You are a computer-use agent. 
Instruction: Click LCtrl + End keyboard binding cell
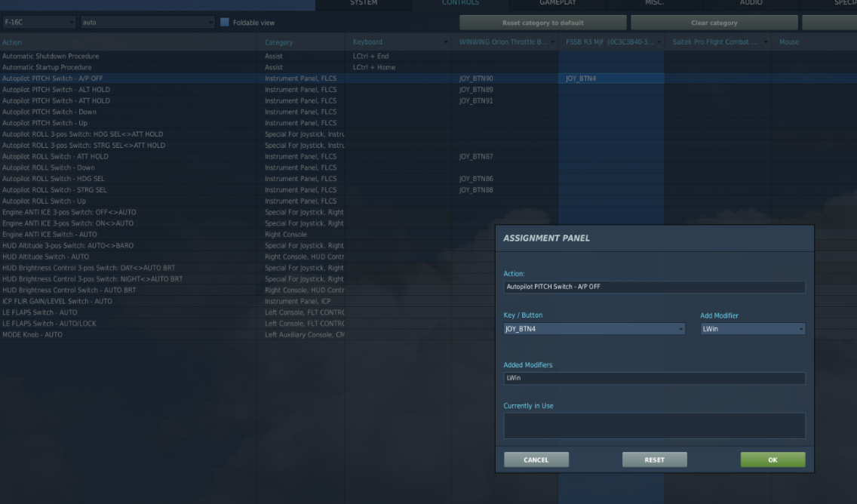(x=398, y=57)
